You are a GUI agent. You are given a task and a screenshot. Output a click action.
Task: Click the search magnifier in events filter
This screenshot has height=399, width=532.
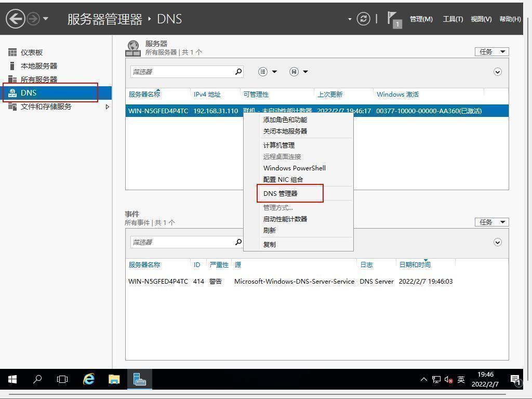tap(238, 242)
